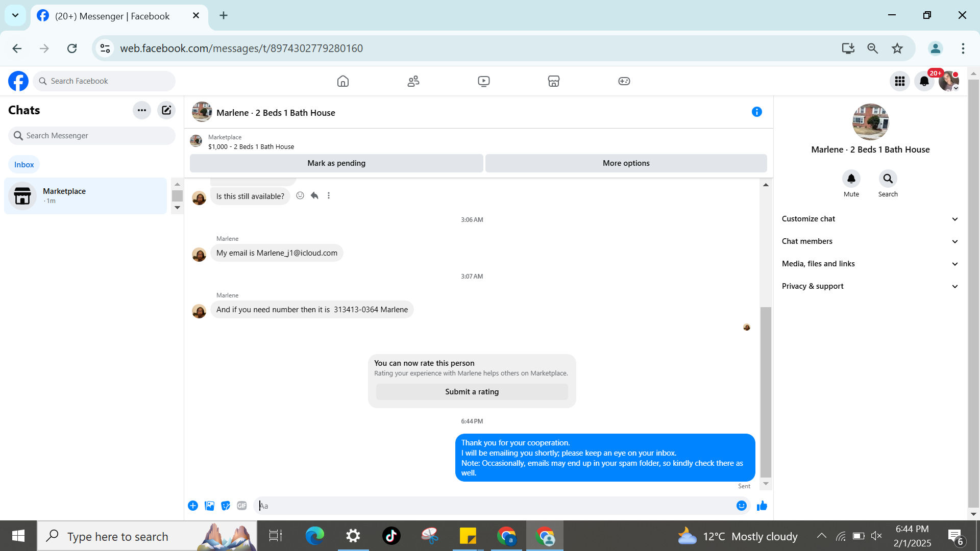Select the Inbox tab

24,164
